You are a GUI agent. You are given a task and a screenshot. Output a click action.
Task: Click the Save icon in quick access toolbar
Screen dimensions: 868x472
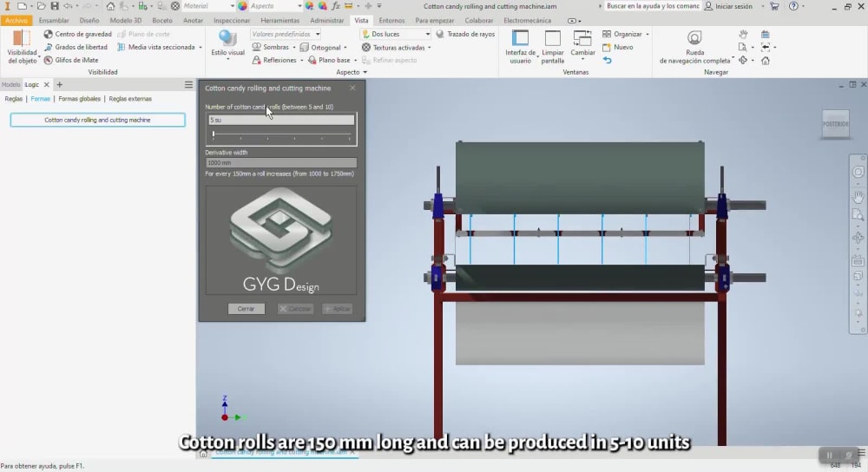tap(54, 6)
